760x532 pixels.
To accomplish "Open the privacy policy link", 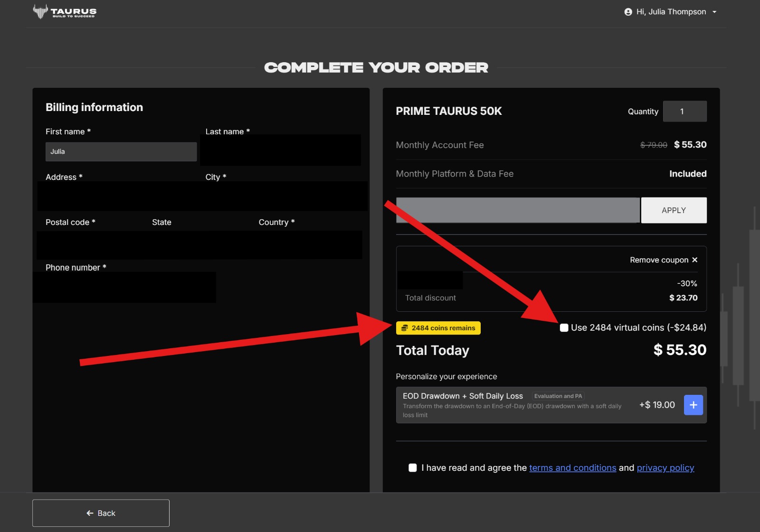I will coord(665,468).
